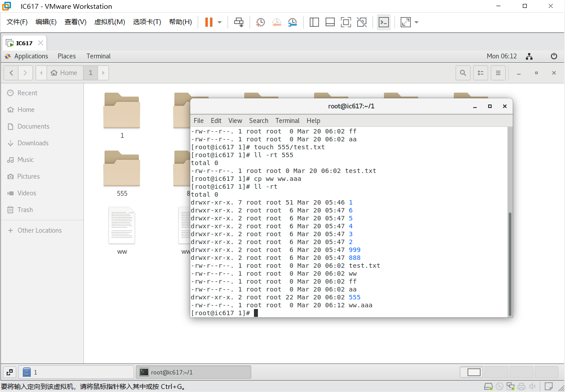The image size is (565, 392).
Task: Close the IC617 tab
Action: pyautogui.click(x=40, y=43)
